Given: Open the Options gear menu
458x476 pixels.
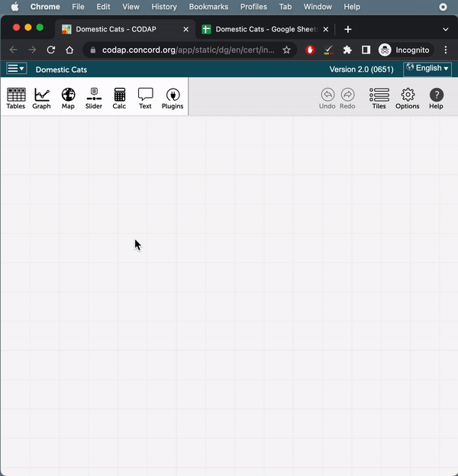Looking at the screenshot, I should pos(408,99).
